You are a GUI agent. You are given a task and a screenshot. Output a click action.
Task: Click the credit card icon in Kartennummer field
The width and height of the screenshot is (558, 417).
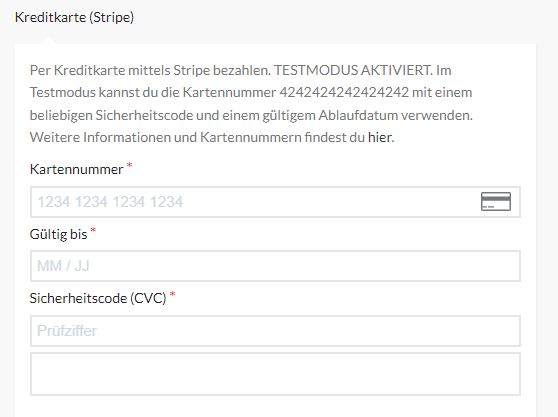pyautogui.click(x=496, y=201)
